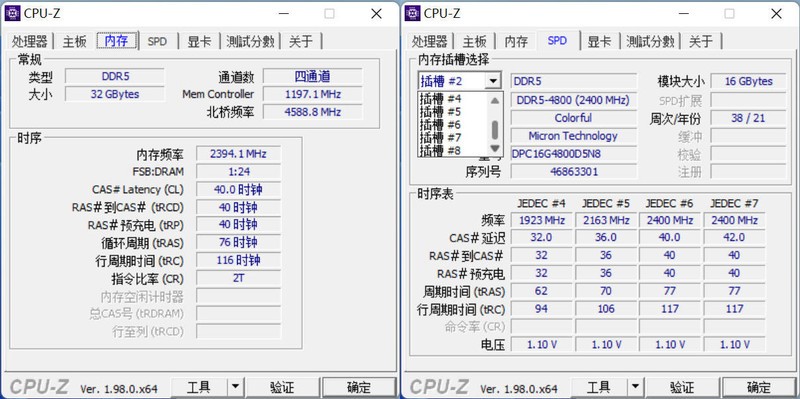Click 工具 button in right window
The width and height of the screenshot is (800, 399).
tap(599, 387)
